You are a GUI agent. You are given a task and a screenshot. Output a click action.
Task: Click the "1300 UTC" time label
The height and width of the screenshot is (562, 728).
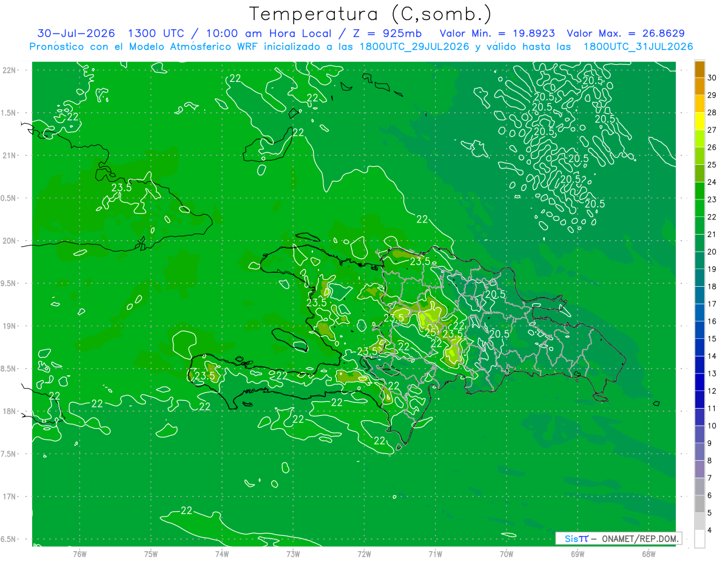click(156, 33)
